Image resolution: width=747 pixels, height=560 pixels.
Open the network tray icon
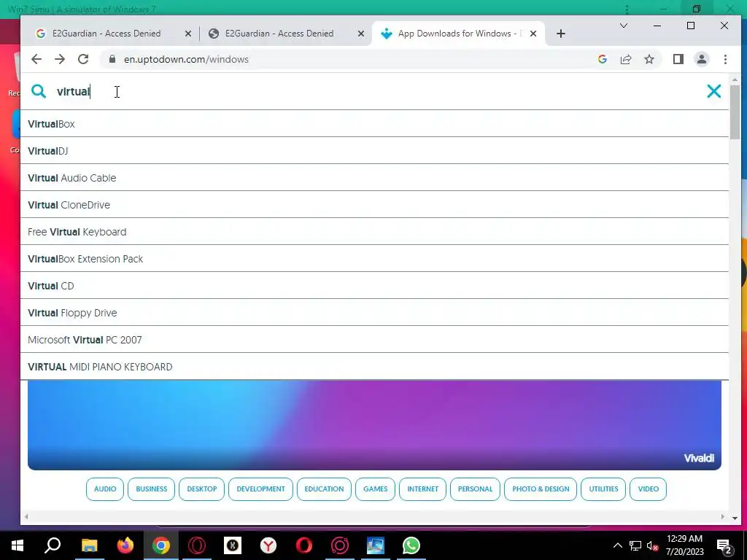click(x=635, y=545)
